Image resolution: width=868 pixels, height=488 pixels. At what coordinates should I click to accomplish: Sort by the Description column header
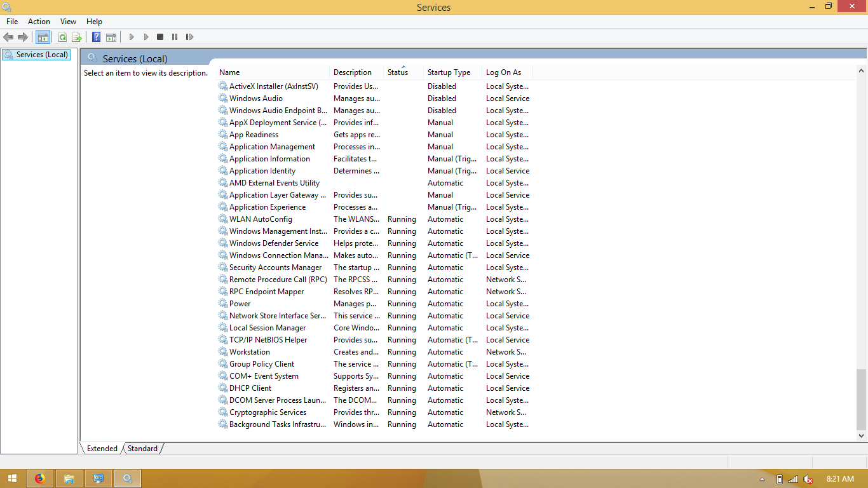pos(357,72)
